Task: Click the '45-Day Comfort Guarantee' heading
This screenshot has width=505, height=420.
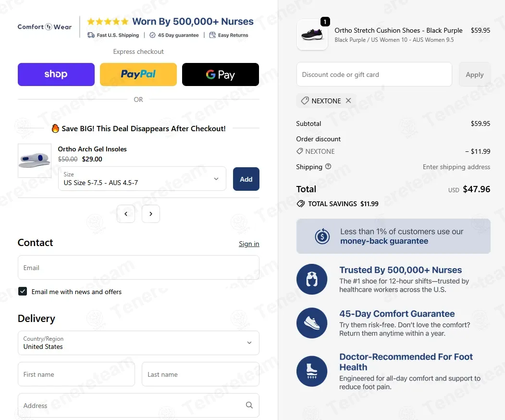Action: point(397,314)
